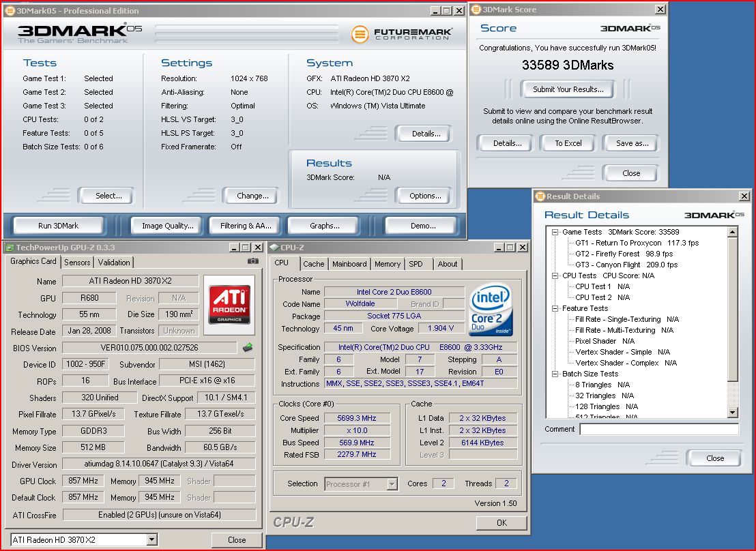Click the Filtering & AA button
The image size is (756, 551).
click(x=246, y=226)
